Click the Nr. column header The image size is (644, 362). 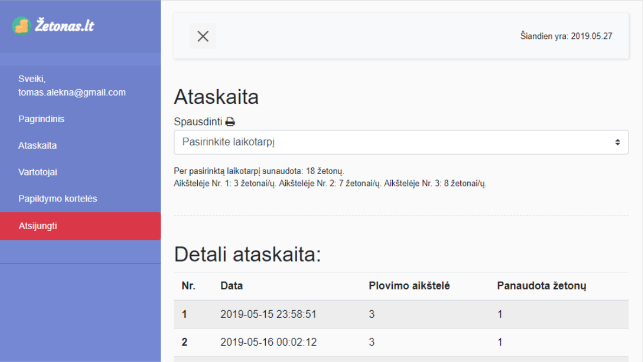pyautogui.click(x=189, y=286)
